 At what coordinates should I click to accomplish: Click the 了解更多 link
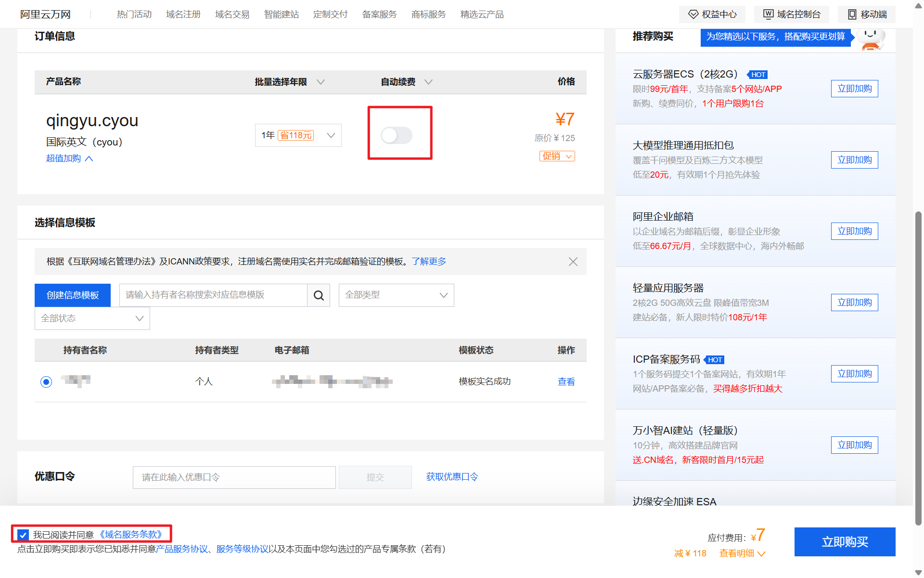coord(429,262)
